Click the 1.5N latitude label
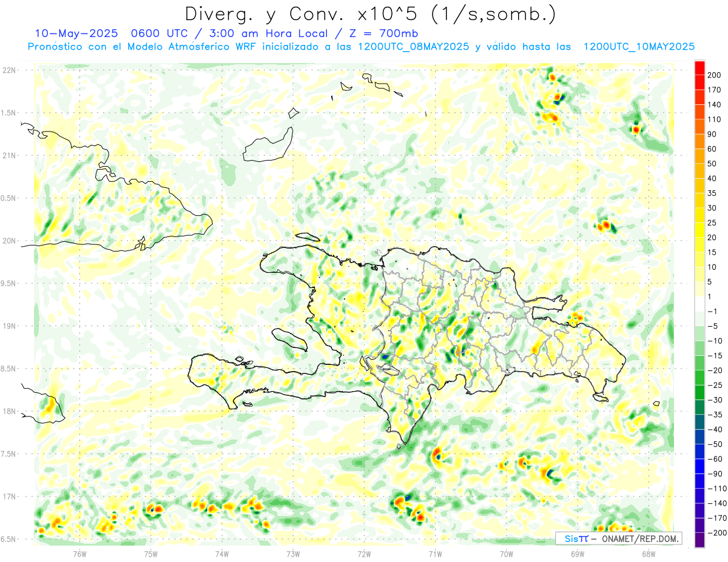The image size is (728, 562). point(8,113)
